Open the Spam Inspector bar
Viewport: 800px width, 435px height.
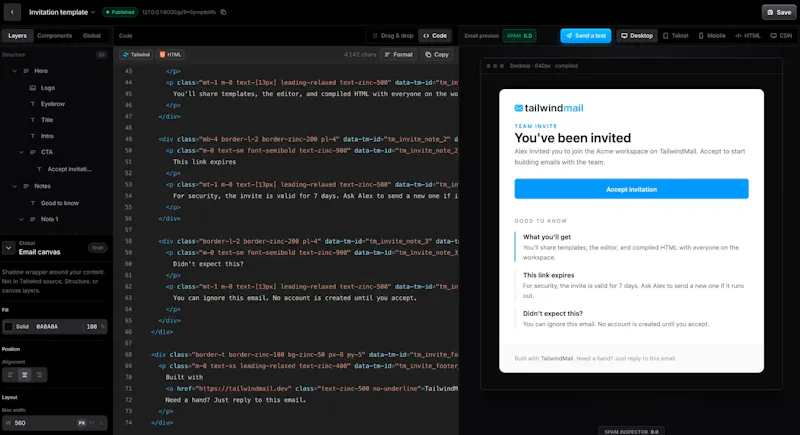tap(631, 431)
